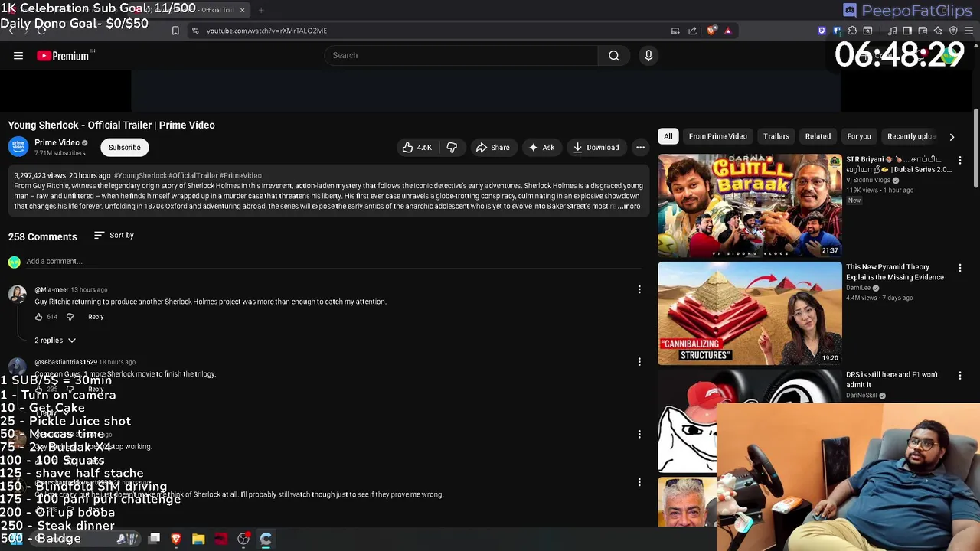The width and height of the screenshot is (980, 551).
Task: Open the Baraak video thumbnail
Action: [x=750, y=205]
